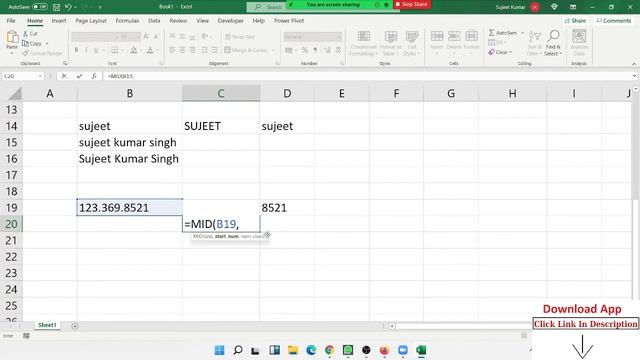Apply Percent Style format
Image resolution: width=640 pixels, height=360 pixels.
click(305, 50)
